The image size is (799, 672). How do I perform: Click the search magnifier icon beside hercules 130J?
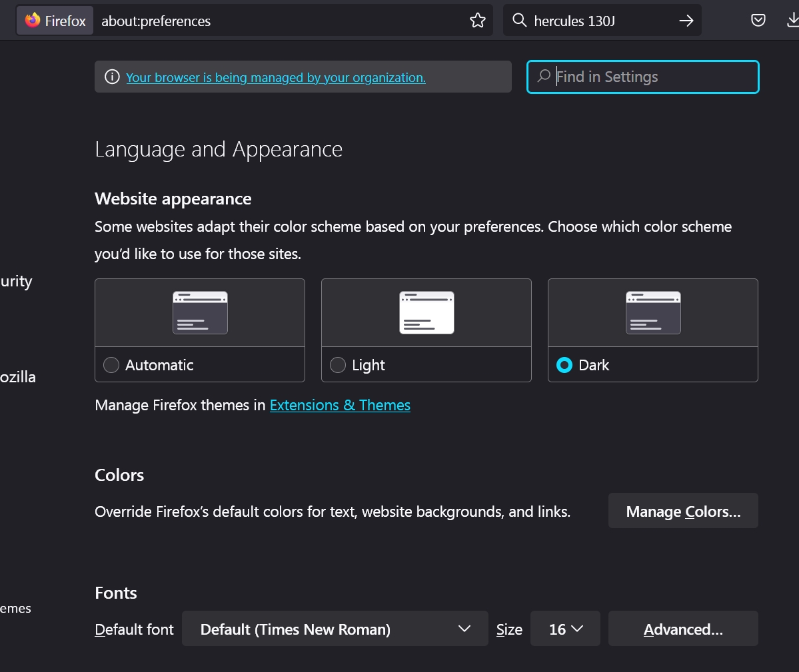pos(519,21)
